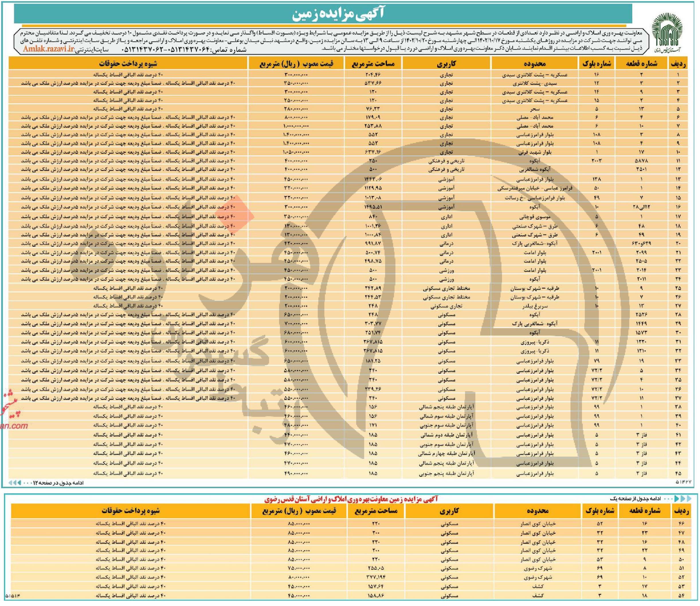Image resolution: width=700 pixels, height=606 pixels.
Task: Click the location cell "موسوی قوچانی"
Action: pos(535,217)
